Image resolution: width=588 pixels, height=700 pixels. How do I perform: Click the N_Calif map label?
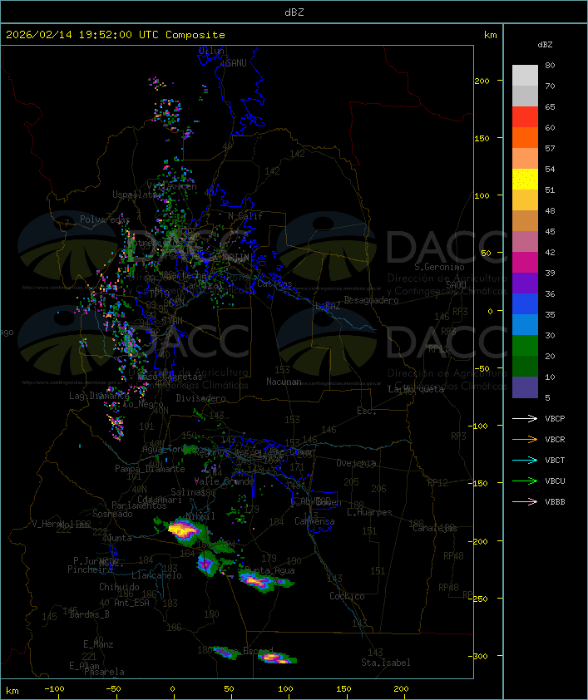245,216
